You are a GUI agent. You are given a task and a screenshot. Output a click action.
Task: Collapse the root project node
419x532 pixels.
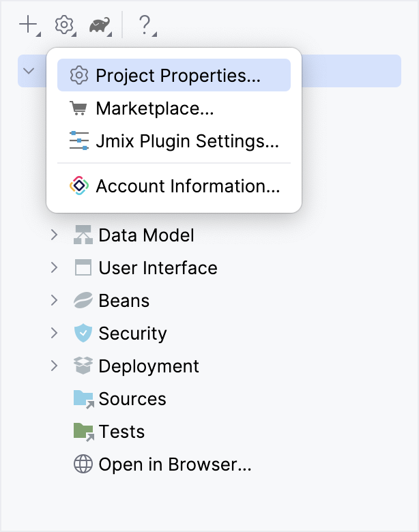[29, 70]
